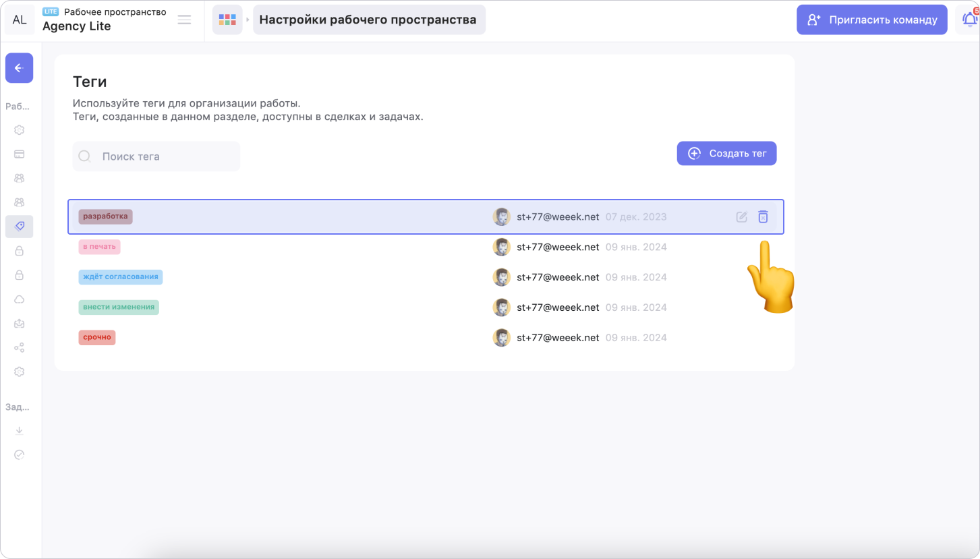Click the Agency Lite workspace name
This screenshot has height=559, width=980.
tap(76, 26)
